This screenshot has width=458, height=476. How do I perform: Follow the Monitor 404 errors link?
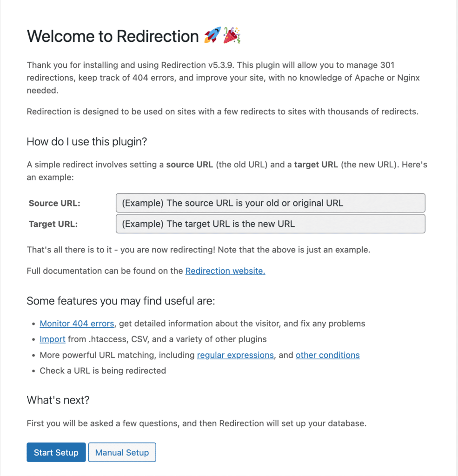tap(77, 323)
